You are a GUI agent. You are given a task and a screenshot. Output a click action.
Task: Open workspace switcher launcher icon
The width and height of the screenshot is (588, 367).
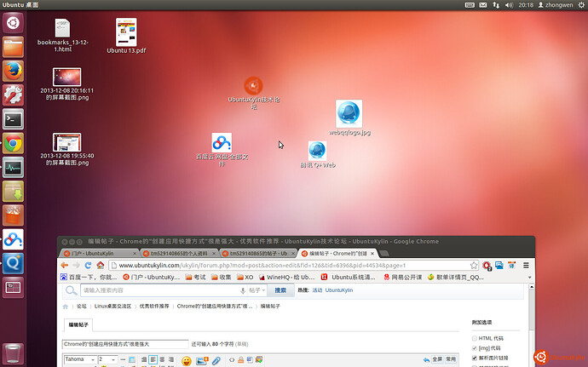(x=13, y=288)
